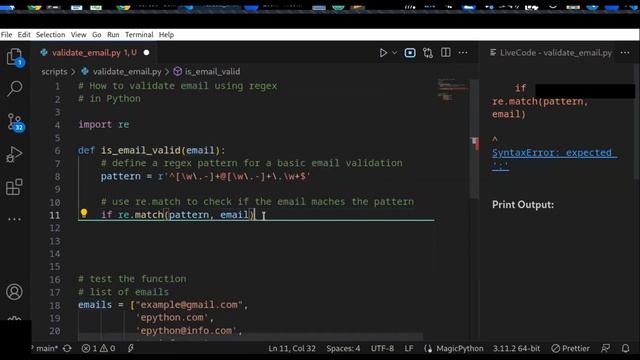Open notifications bell in status bar

tap(625, 349)
